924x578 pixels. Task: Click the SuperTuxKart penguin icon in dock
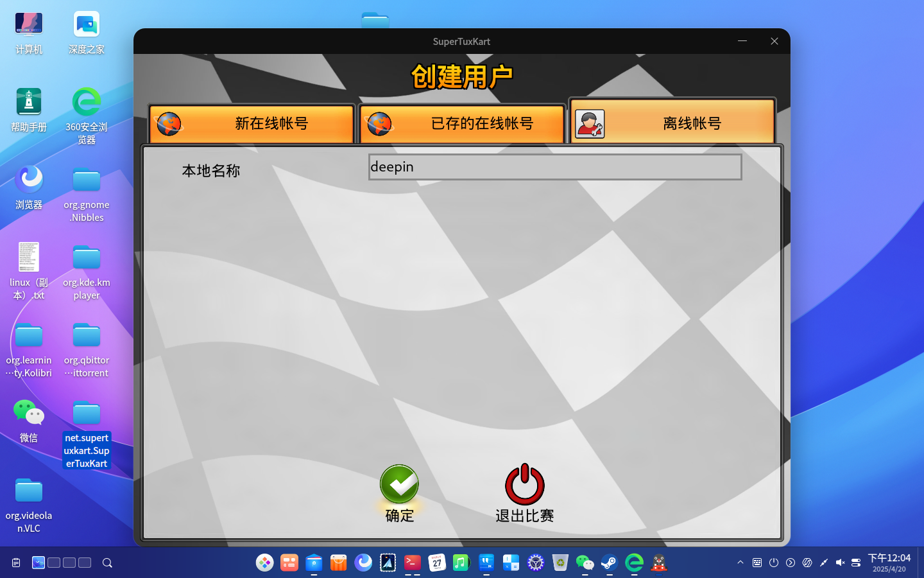pyautogui.click(x=659, y=563)
